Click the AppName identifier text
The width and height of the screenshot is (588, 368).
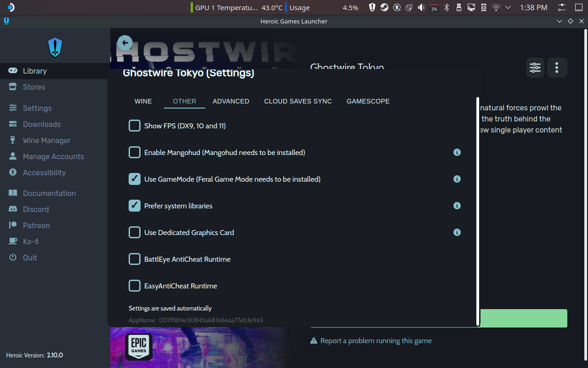pyautogui.click(x=196, y=320)
